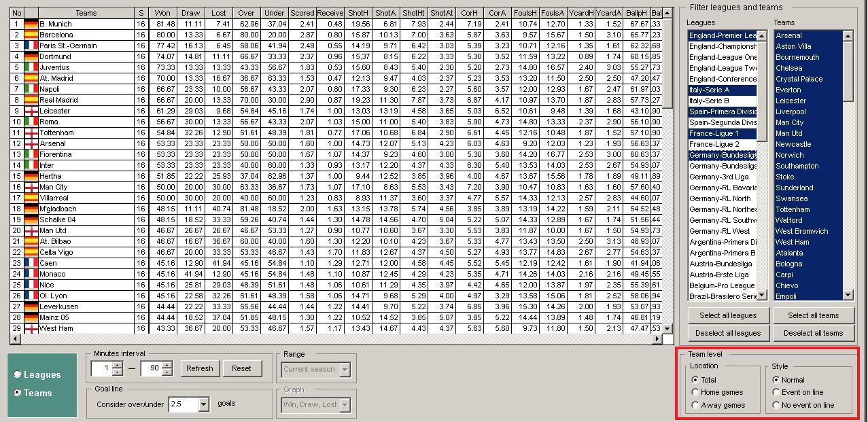Click England flag icon beside Tottenham
The image size is (868, 422).
(31, 133)
